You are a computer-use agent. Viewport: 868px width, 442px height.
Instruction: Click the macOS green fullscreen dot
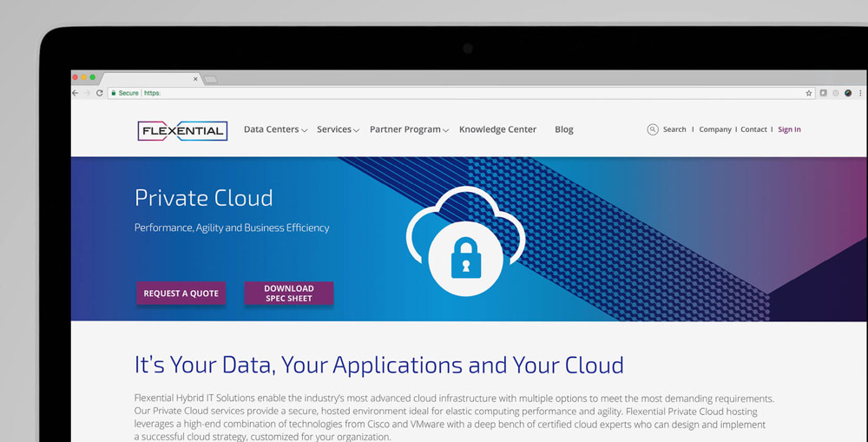93,77
